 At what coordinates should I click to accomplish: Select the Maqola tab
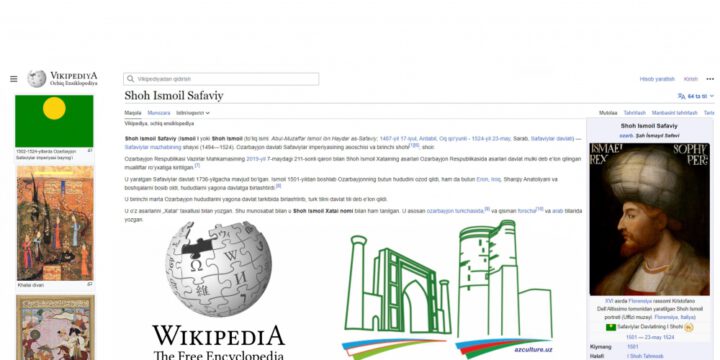pos(133,113)
